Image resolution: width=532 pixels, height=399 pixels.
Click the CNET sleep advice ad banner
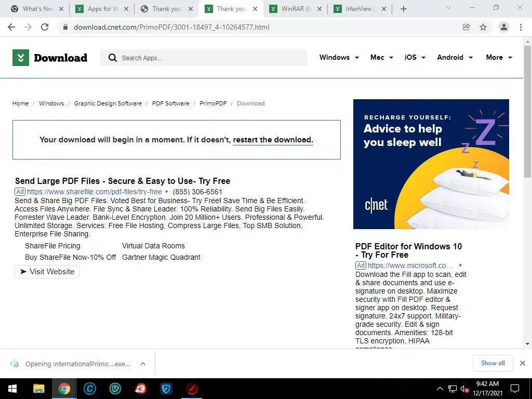pos(431,164)
